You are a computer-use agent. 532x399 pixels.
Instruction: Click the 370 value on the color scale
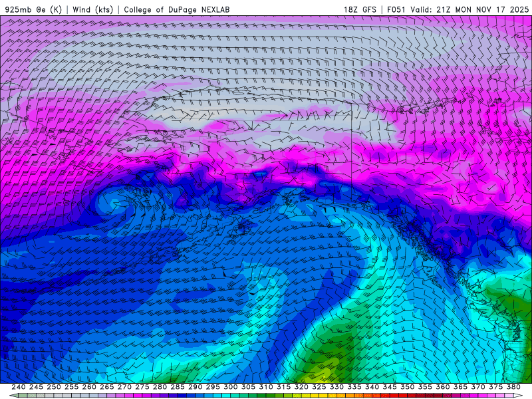(478, 387)
